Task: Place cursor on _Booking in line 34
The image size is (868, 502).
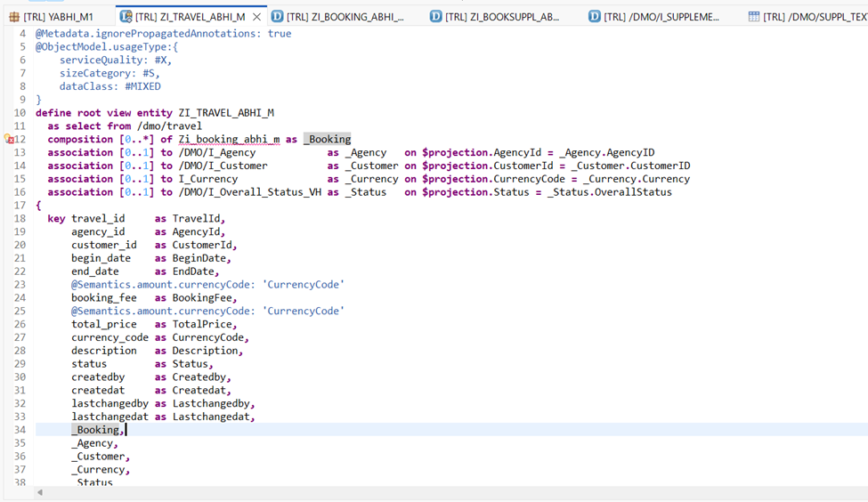Action: (94, 430)
